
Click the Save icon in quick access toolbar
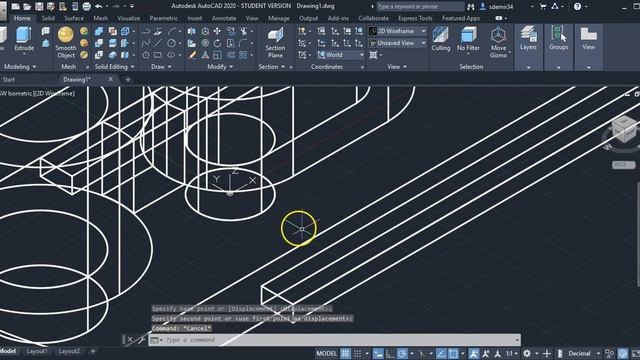tap(39, 7)
